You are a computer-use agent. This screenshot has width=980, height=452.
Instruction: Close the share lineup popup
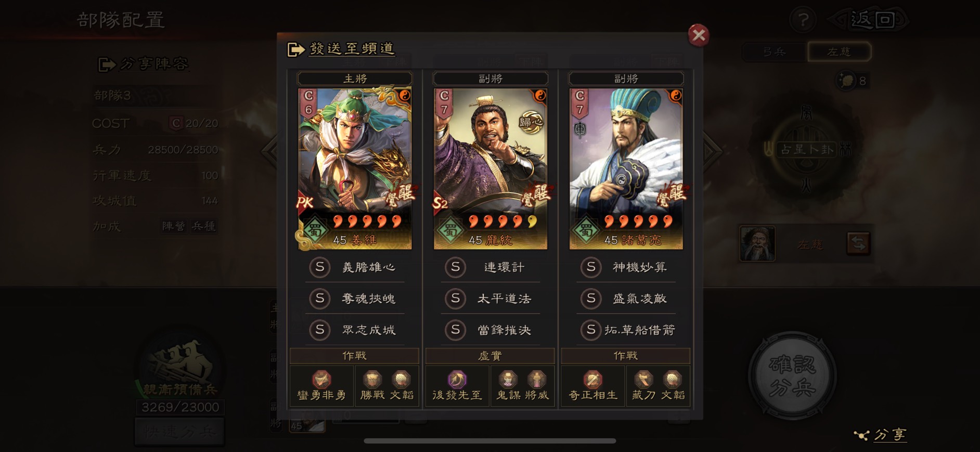699,35
